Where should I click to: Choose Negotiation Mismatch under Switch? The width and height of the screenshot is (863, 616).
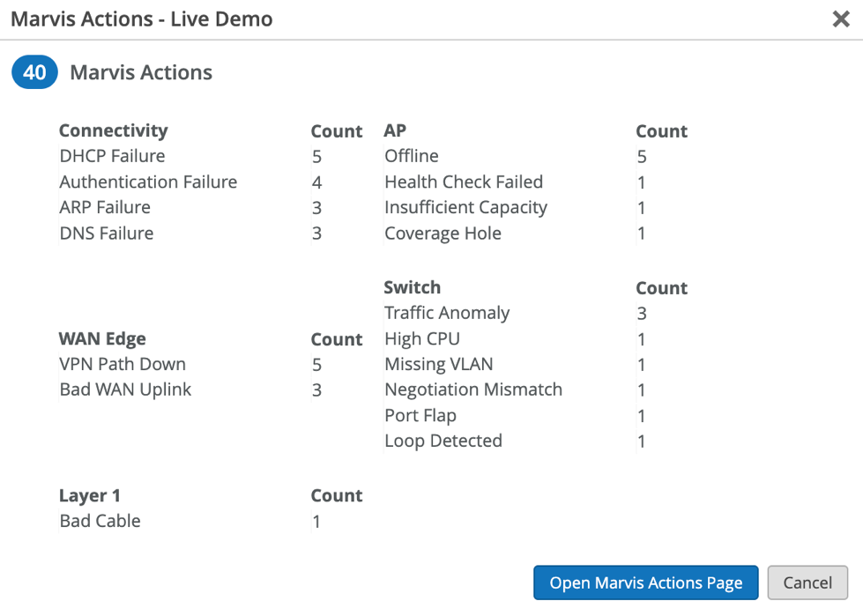473,390
